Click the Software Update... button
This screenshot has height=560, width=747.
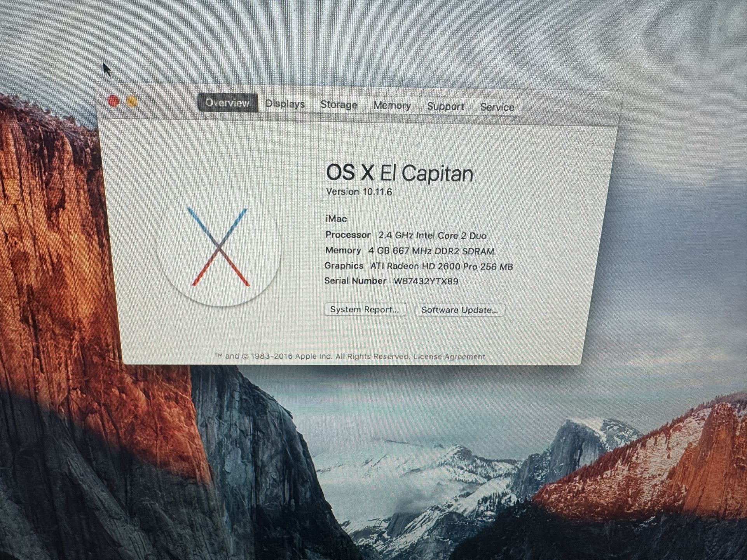click(x=459, y=310)
